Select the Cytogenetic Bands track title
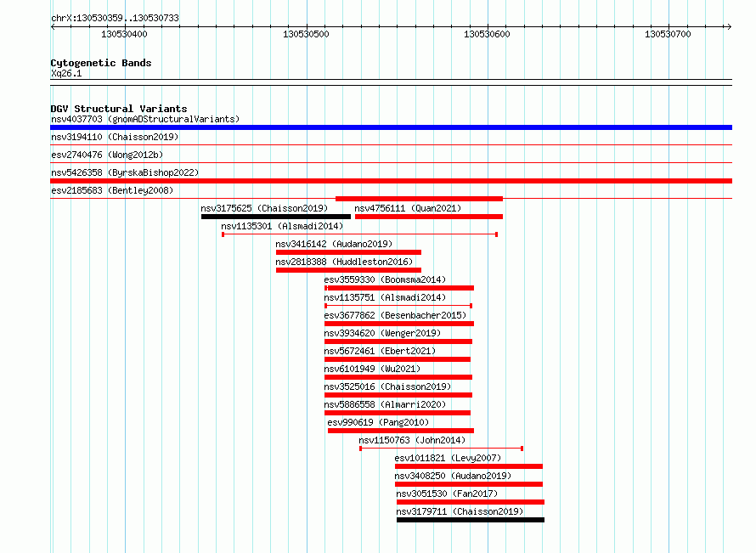The image size is (756, 553). (x=101, y=63)
